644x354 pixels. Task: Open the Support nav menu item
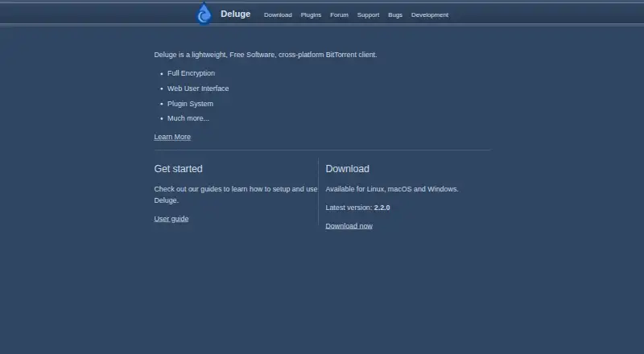pyautogui.click(x=368, y=14)
